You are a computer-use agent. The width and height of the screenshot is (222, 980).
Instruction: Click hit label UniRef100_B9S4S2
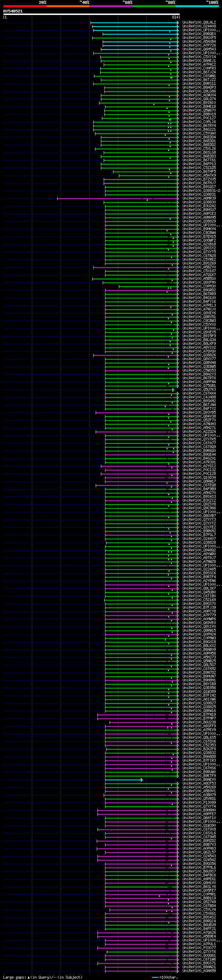199,917
